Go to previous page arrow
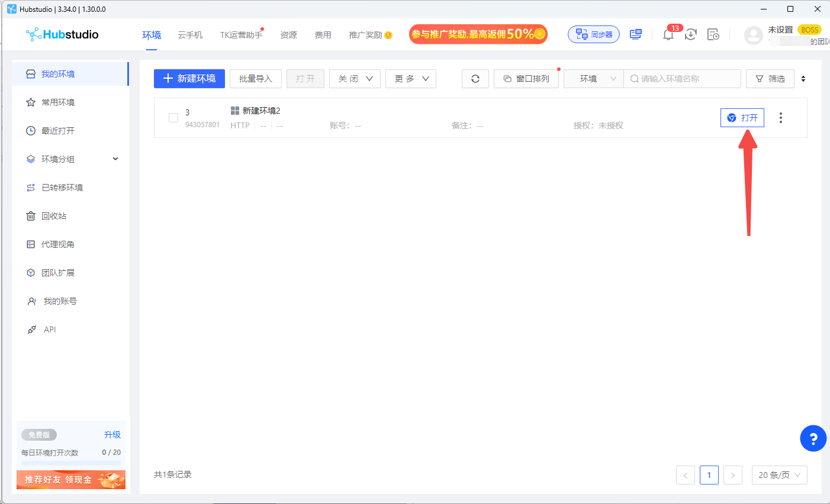 (x=686, y=475)
